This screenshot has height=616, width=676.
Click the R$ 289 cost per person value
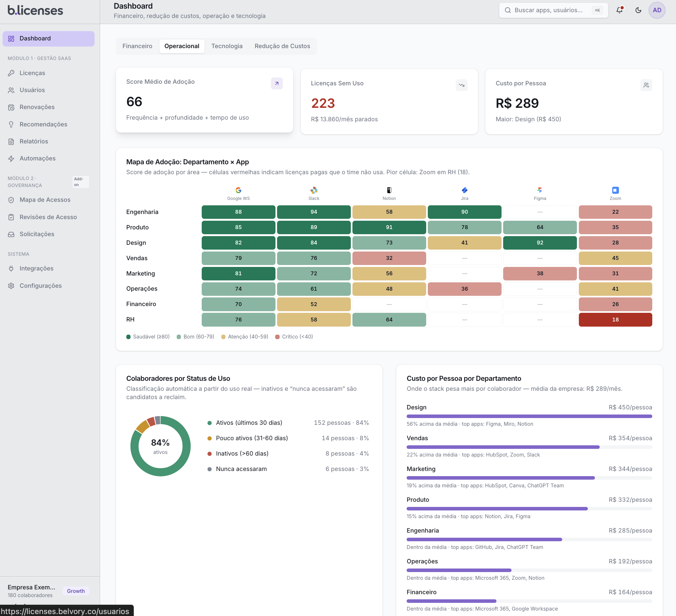point(517,103)
